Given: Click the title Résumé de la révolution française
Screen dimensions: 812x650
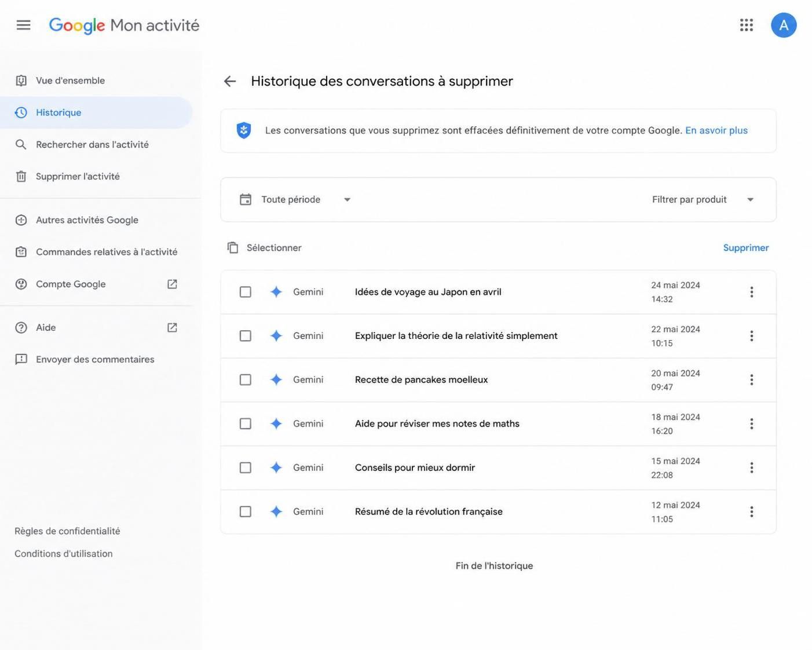Looking at the screenshot, I should point(429,512).
